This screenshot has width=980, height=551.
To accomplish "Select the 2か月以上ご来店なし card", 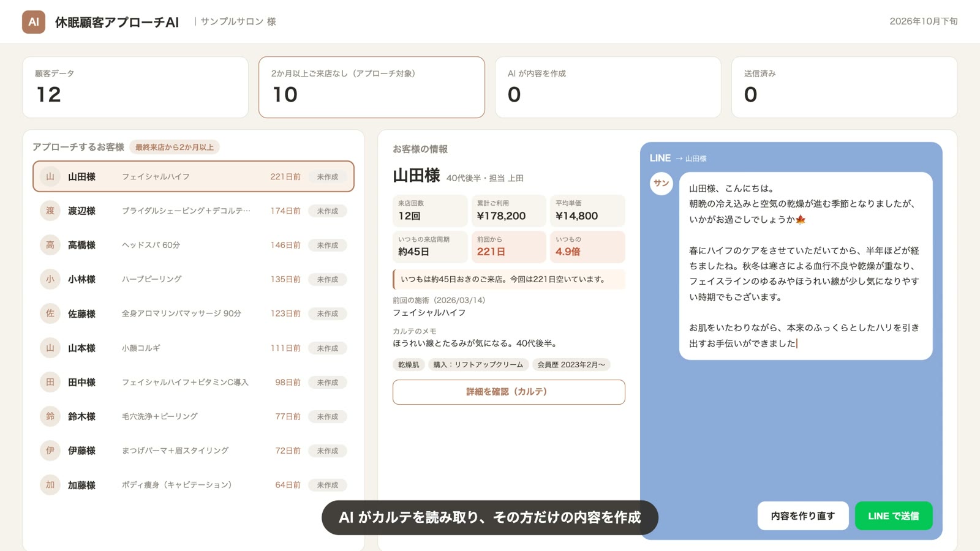I will coord(372,87).
